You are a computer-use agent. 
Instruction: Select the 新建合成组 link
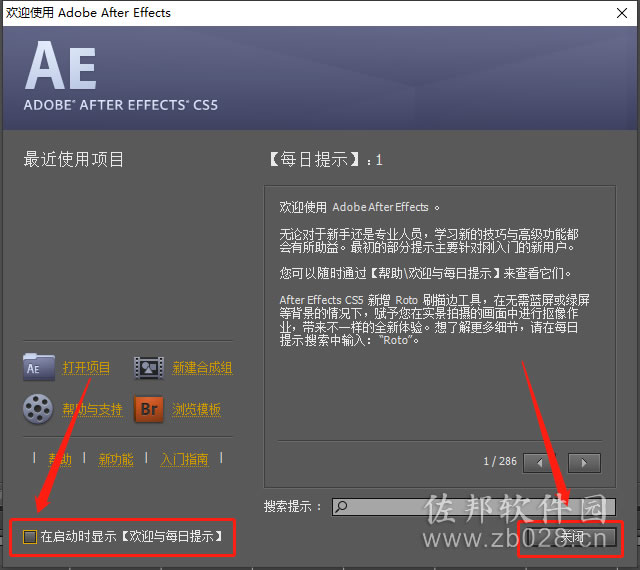point(202,367)
